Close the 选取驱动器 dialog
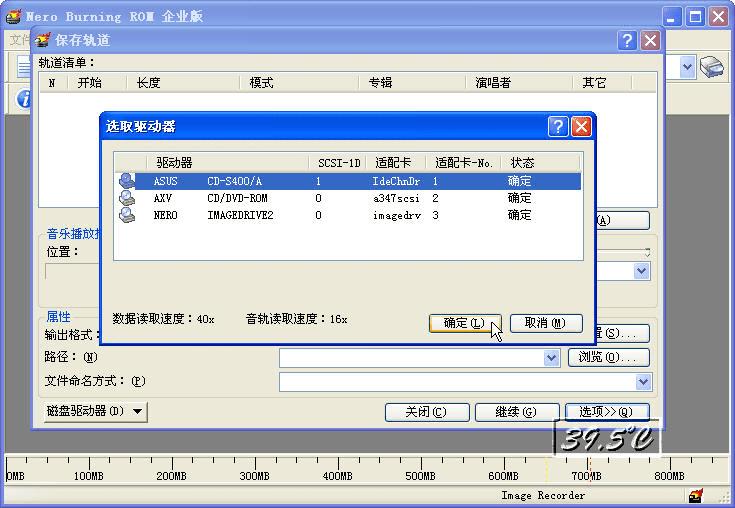Viewport: 735px width, 508px height. pos(581,127)
